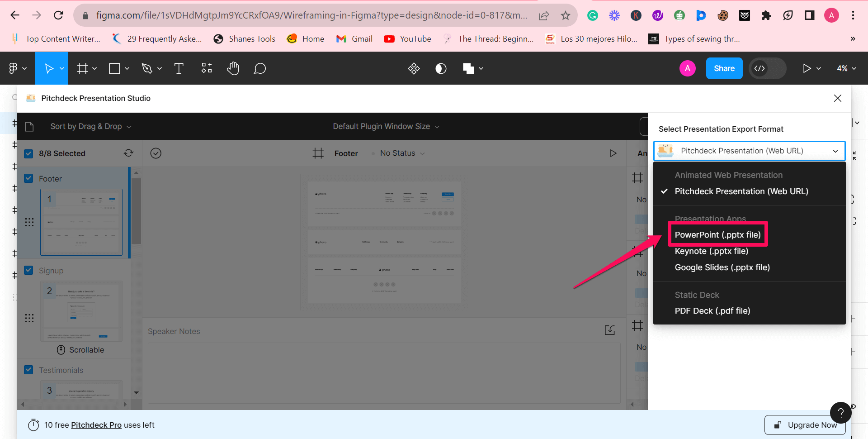Uncheck the Footer slide checkbox
Viewport: 868px width, 439px height.
(28, 178)
